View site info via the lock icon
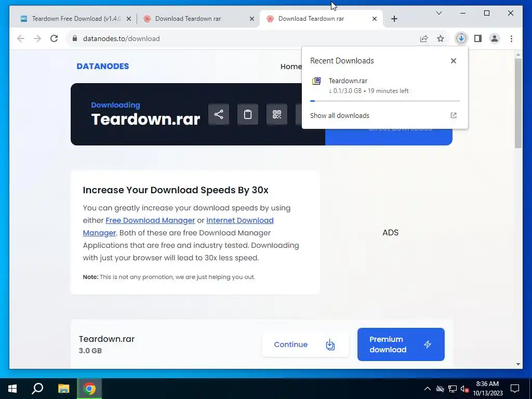The width and height of the screenshot is (532, 399). tap(75, 38)
